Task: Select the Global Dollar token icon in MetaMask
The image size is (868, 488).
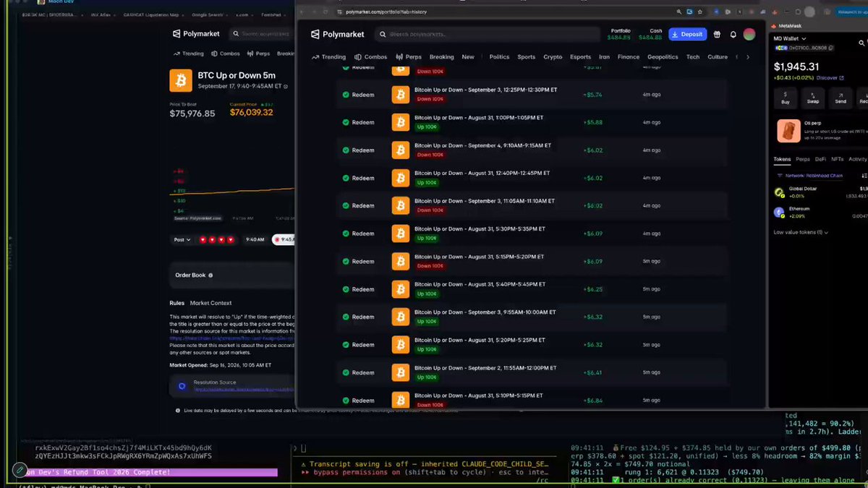Action: (x=779, y=192)
